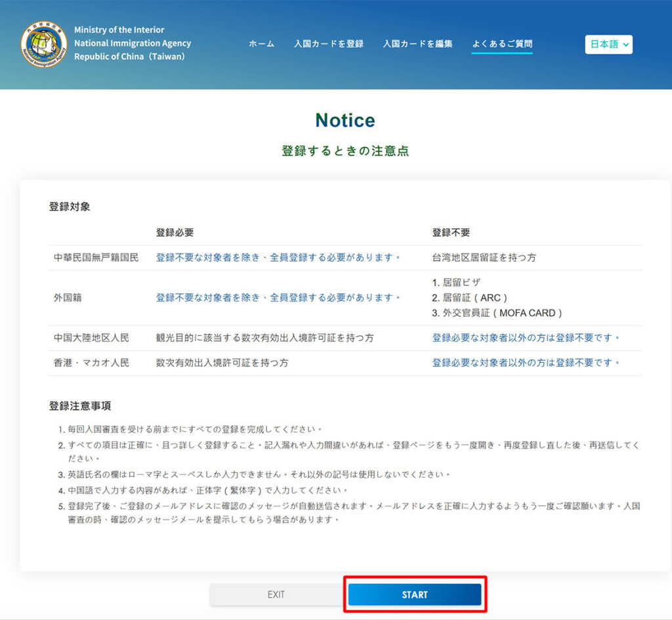Expand the 日本語 language dropdown
The width and height of the screenshot is (672, 620).
tap(608, 45)
